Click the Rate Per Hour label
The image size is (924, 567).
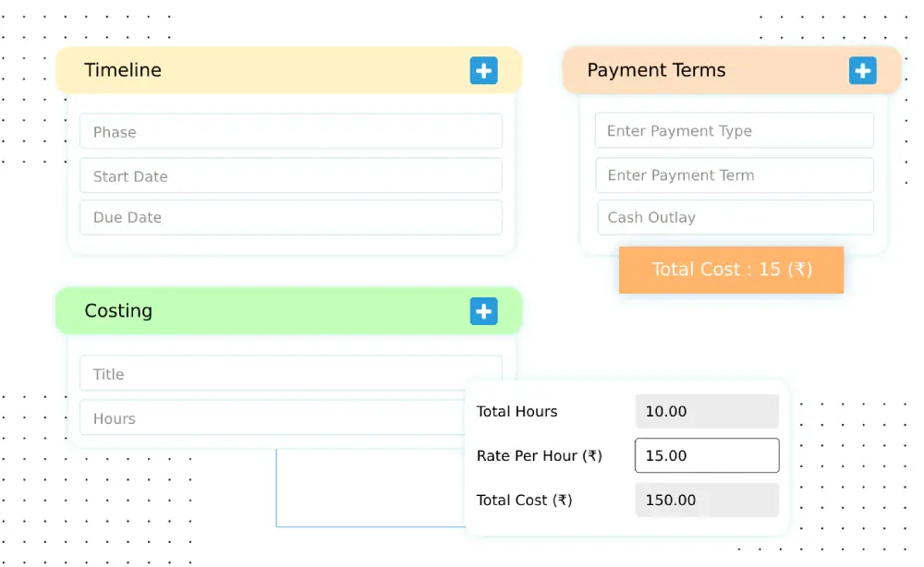tap(540, 456)
